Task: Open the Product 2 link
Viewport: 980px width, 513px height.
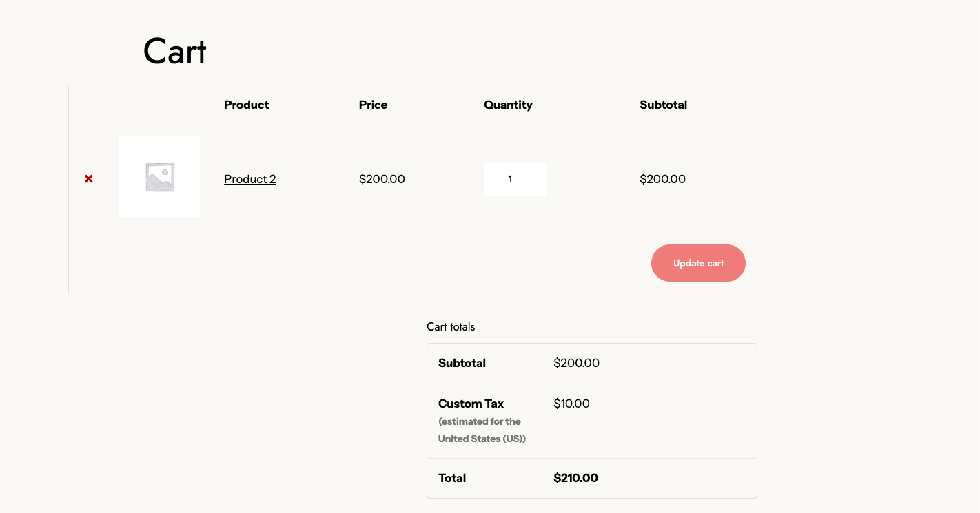Action: point(249,179)
